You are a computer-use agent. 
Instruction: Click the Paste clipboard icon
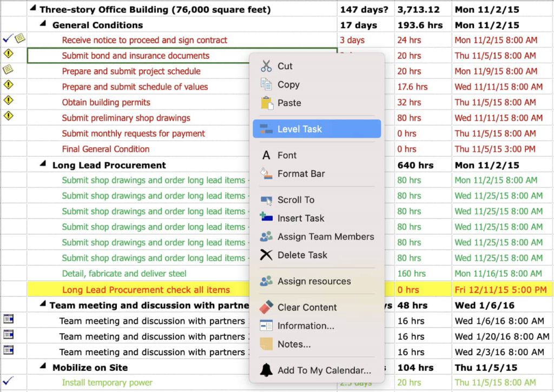267,103
